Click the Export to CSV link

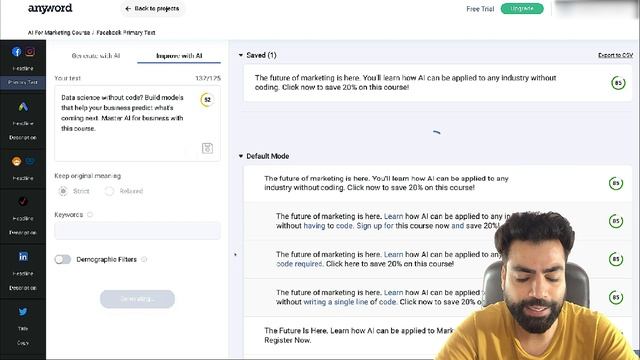click(616, 55)
